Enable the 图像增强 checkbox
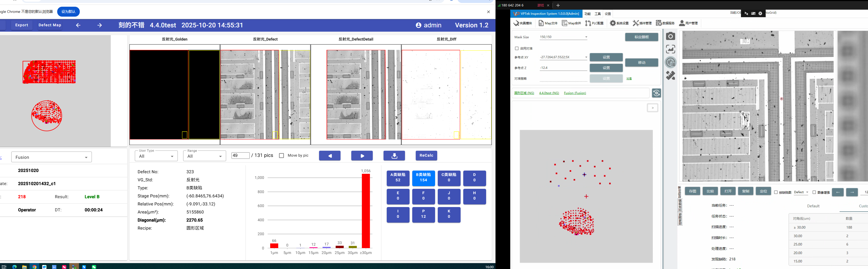The image size is (868, 269). pos(814,192)
